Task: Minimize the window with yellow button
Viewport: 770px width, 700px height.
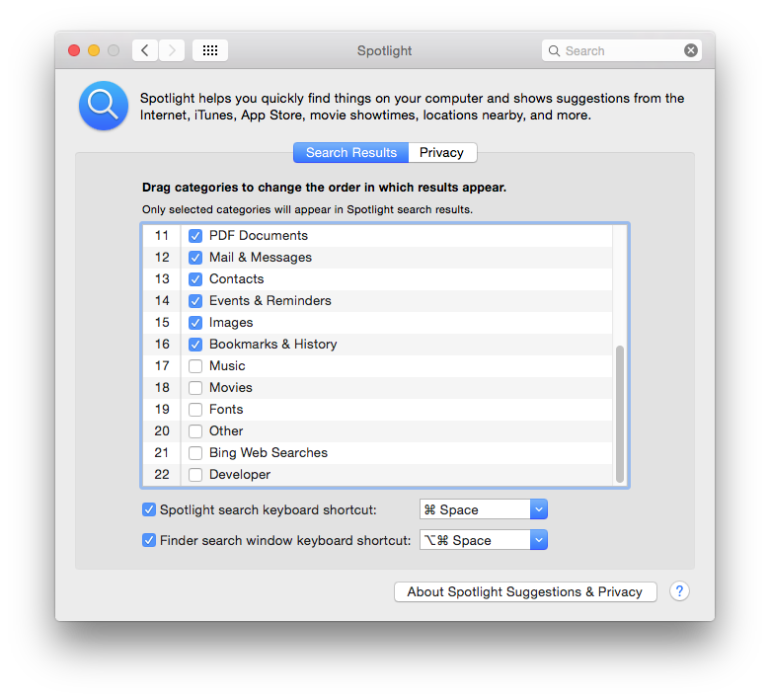Action: coord(94,50)
